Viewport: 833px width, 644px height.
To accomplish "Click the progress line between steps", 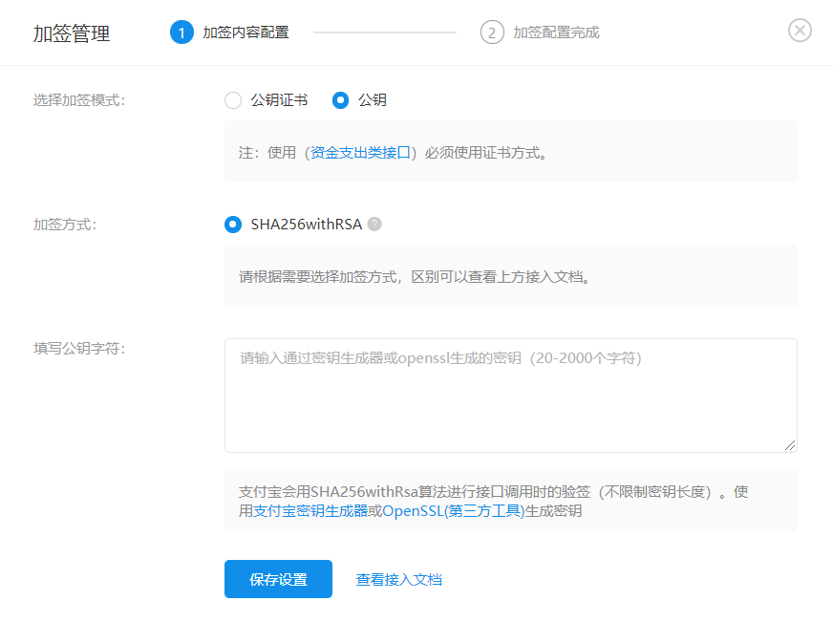I will (385, 32).
